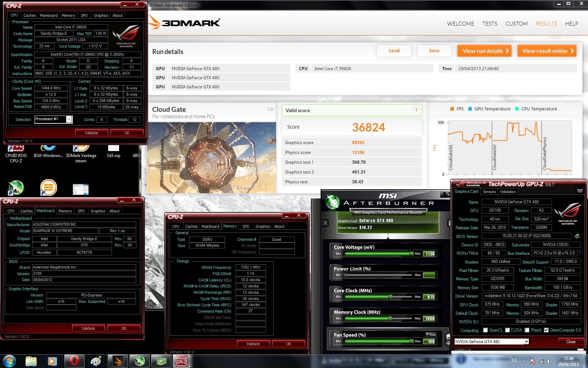Click the GPU-Z BIOS save chip icon
The height and width of the screenshot is (368, 588).
coord(576,236)
